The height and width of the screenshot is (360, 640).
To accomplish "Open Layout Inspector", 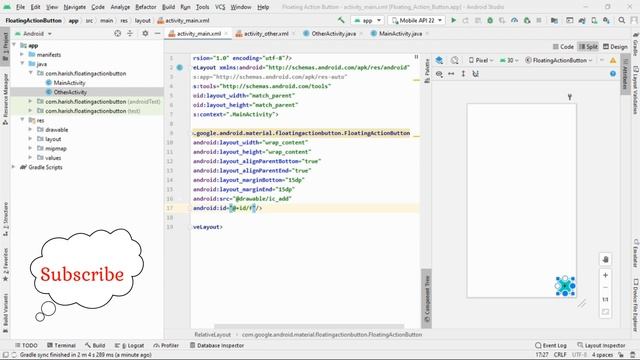I will click(x=601, y=345).
